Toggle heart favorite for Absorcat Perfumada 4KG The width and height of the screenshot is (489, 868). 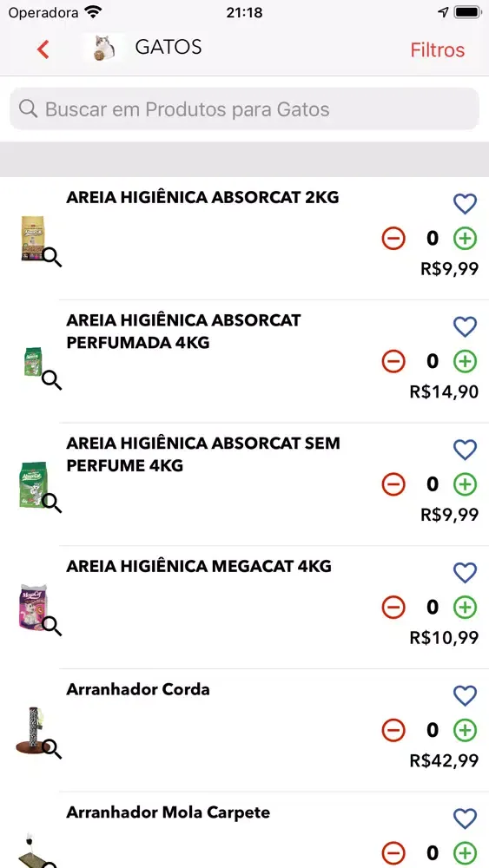click(465, 326)
